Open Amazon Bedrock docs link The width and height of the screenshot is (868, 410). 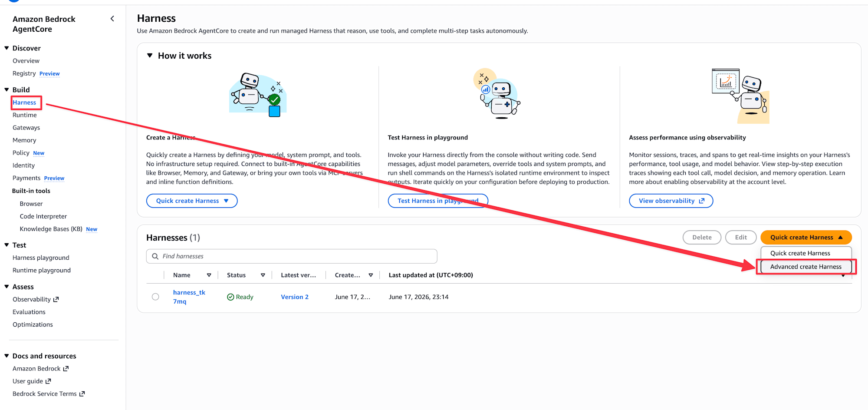pos(36,368)
